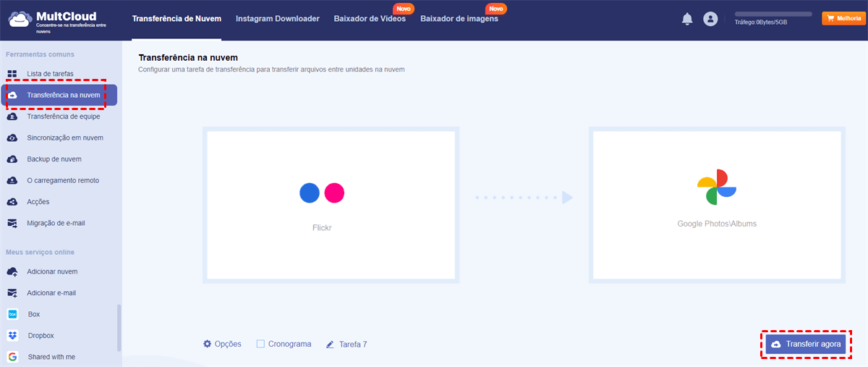Open the user account avatar menu
Viewport: 868px width, 367px height.
coord(710,20)
